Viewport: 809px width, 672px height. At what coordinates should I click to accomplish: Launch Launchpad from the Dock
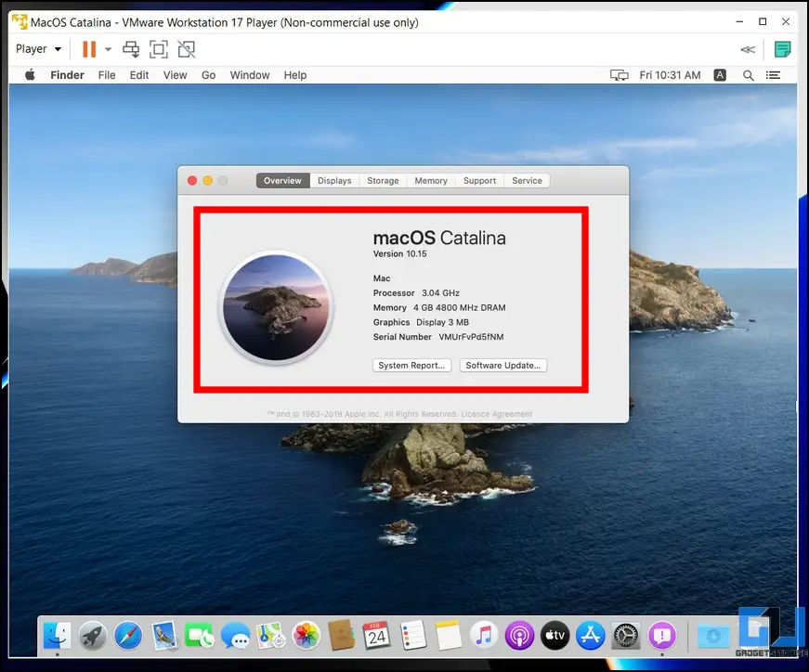click(x=93, y=636)
